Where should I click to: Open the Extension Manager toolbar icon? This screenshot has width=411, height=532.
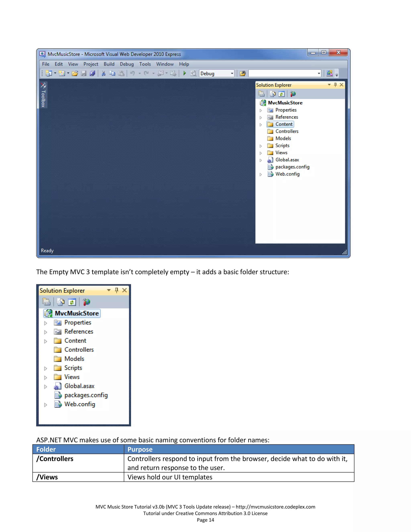click(x=330, y=73)
